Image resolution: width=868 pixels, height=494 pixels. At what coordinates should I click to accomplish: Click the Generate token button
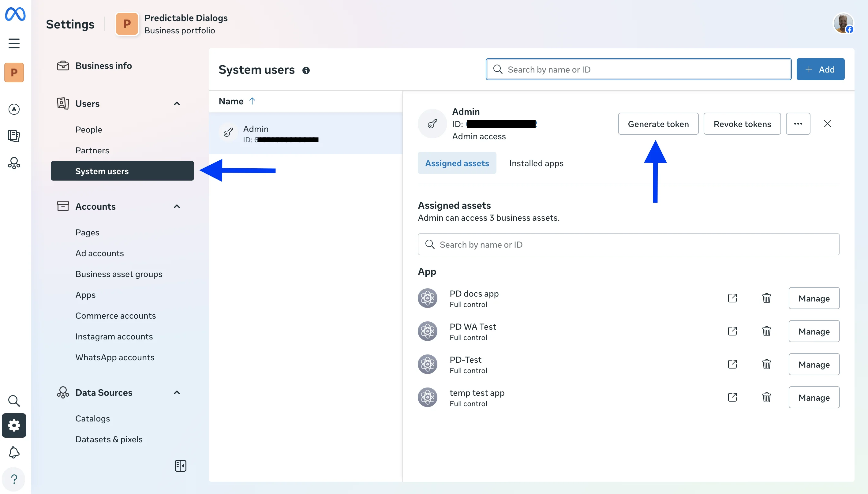tap(658, 124)
